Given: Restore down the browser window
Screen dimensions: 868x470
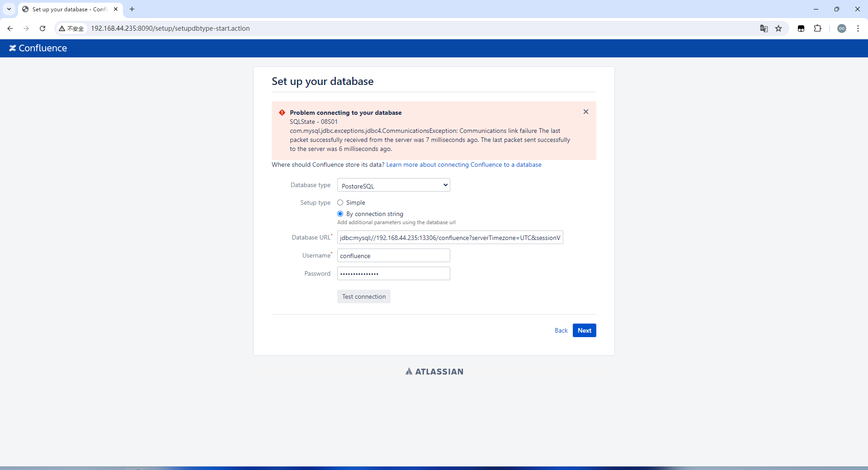Looking at the screenshot, I should click(837, 9).
